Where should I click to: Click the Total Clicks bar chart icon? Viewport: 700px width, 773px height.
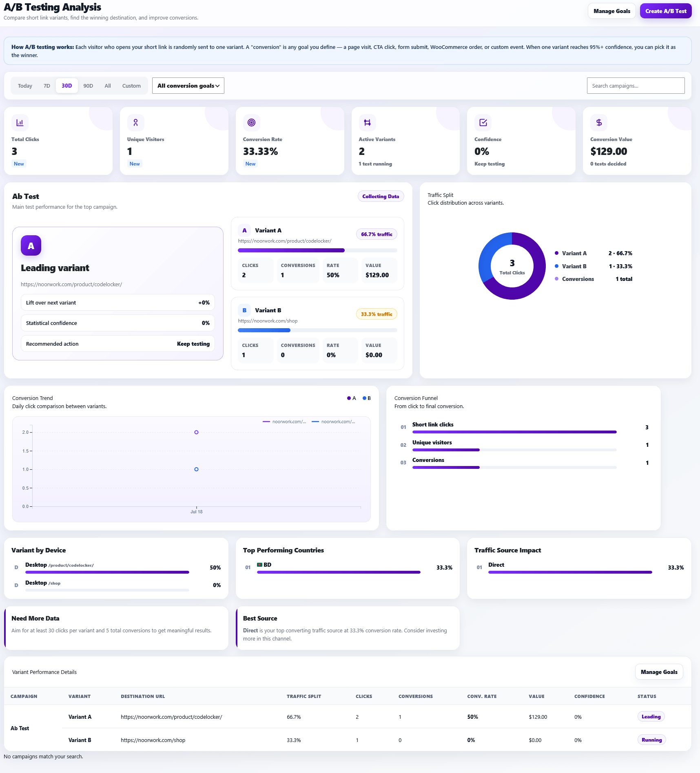tap(20, 122)
